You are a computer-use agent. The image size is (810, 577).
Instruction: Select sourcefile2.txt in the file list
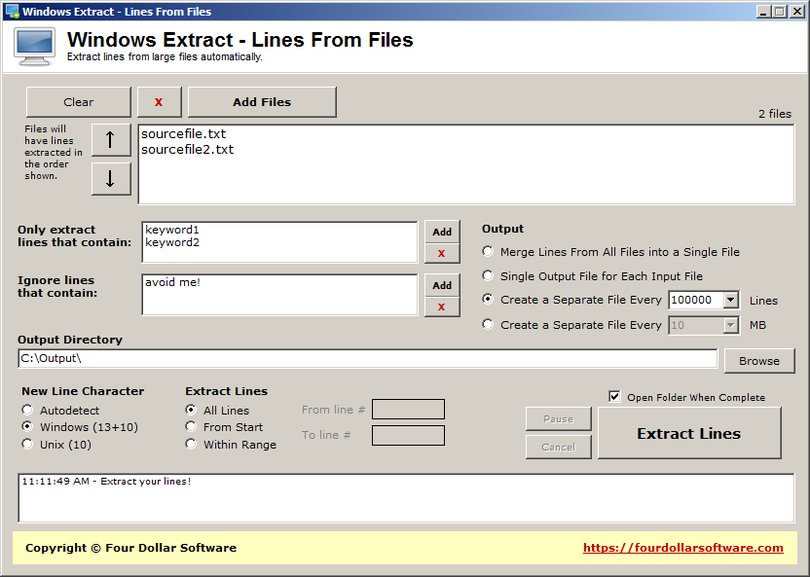[185, 151]
